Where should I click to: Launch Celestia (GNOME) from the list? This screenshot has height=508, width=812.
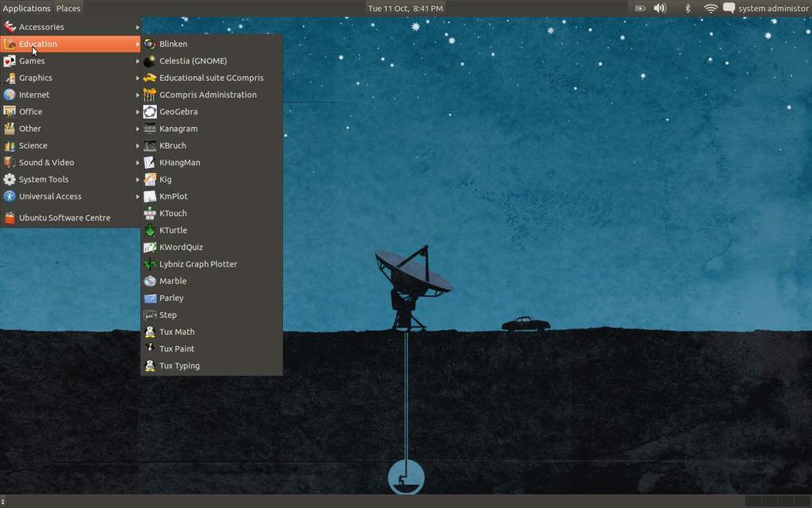tap(212, 61)
